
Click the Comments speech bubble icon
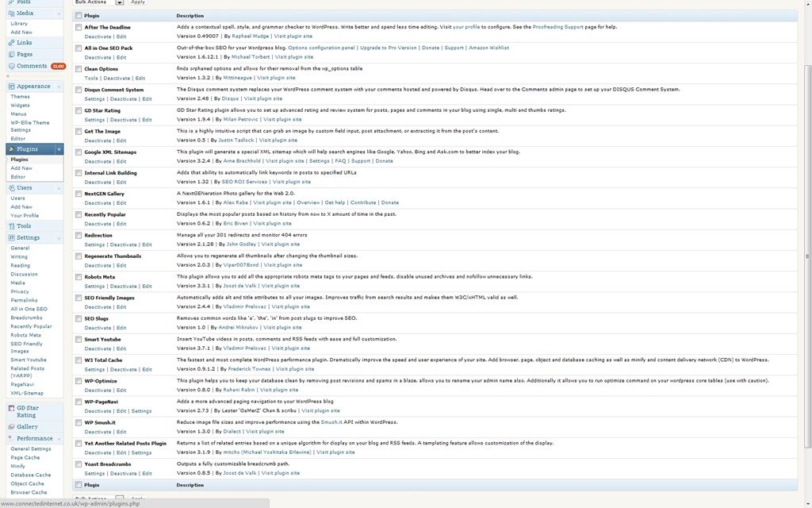11,67
